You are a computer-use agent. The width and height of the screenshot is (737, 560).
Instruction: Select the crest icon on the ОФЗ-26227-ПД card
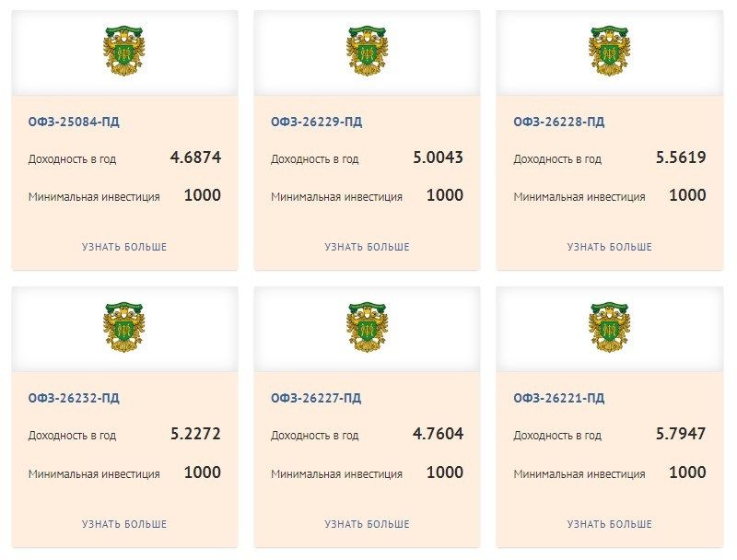tap(367, 327)
